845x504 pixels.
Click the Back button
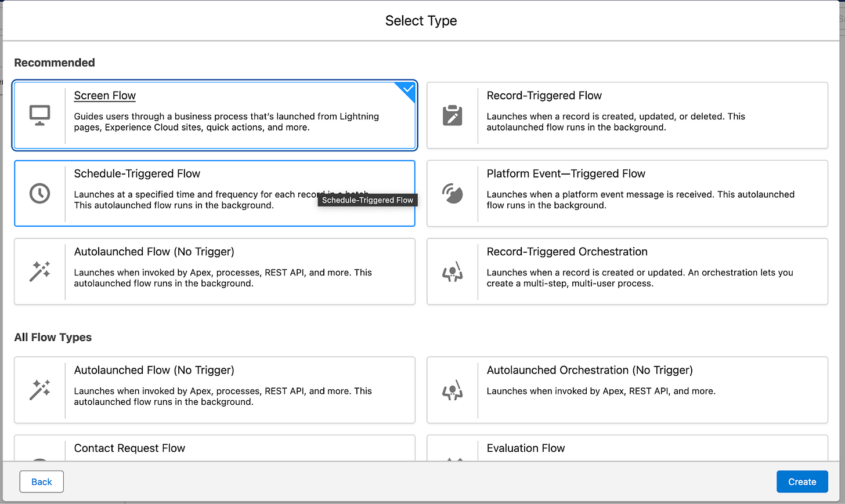click(x=42, y=482)
